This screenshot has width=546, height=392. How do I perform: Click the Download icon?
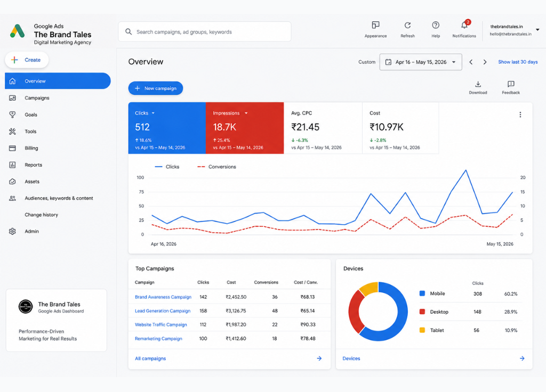click(478, 84)
